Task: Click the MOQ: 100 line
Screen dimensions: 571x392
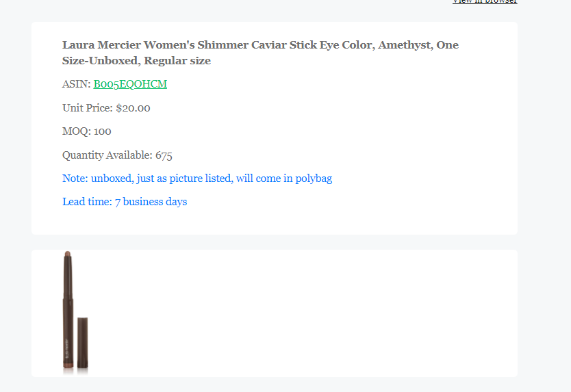Action: tap(87, 131)
